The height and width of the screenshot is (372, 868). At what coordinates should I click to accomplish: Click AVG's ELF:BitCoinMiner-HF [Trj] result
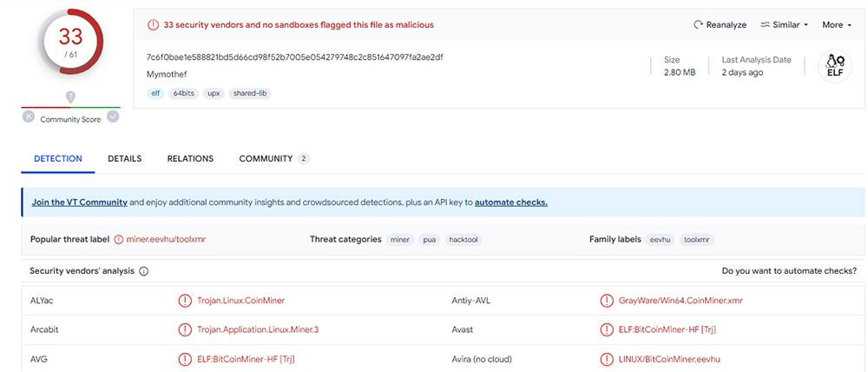coord(246,359)
